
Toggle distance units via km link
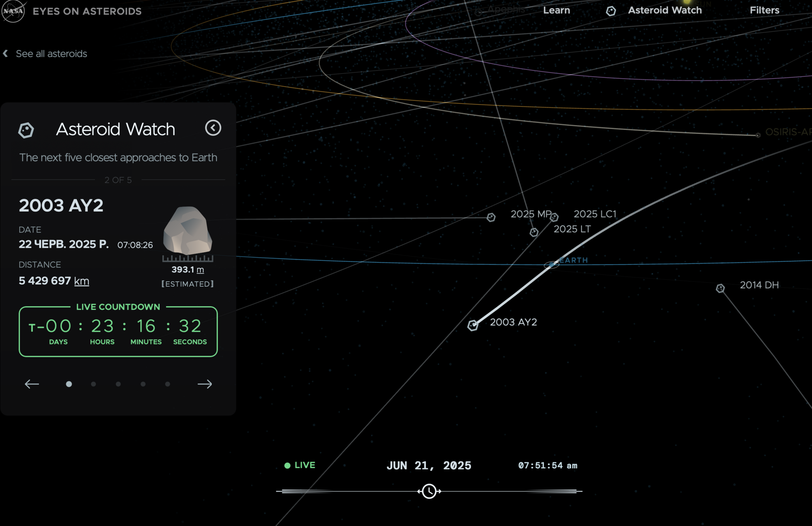(x=82, y=281)
